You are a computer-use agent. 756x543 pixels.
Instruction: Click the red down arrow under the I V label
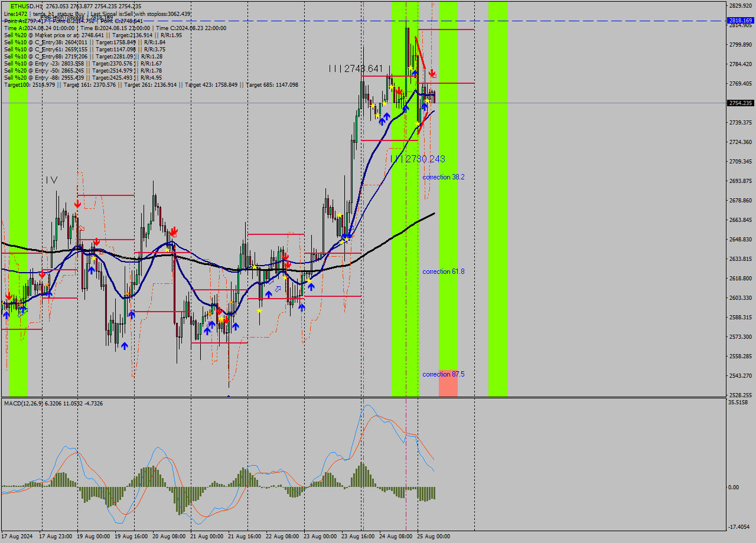coord(77,204)
